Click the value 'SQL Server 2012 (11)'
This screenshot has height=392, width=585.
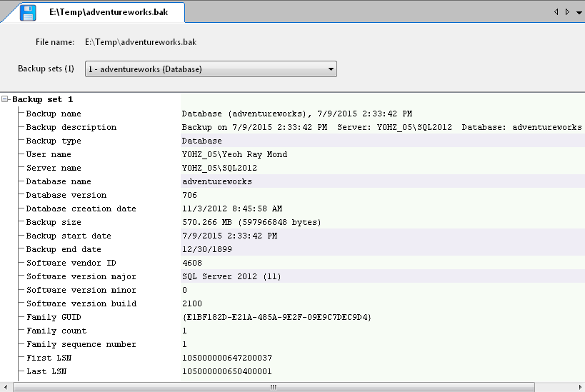231,276
